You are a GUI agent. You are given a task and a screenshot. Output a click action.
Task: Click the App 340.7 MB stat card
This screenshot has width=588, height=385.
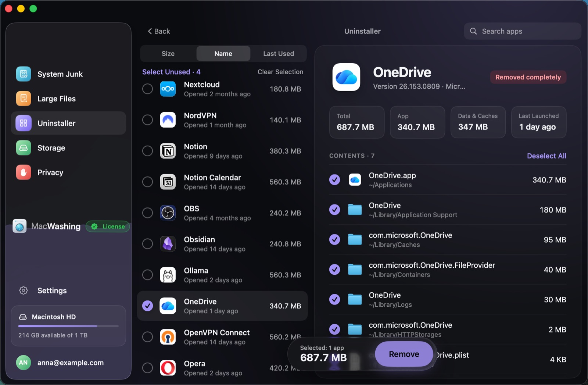(x=417, y=122)
